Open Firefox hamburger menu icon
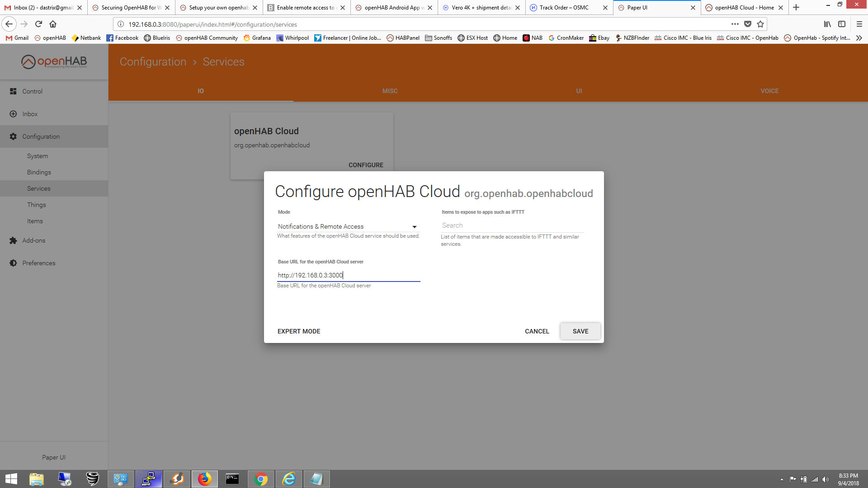 (x=859, y=24)
